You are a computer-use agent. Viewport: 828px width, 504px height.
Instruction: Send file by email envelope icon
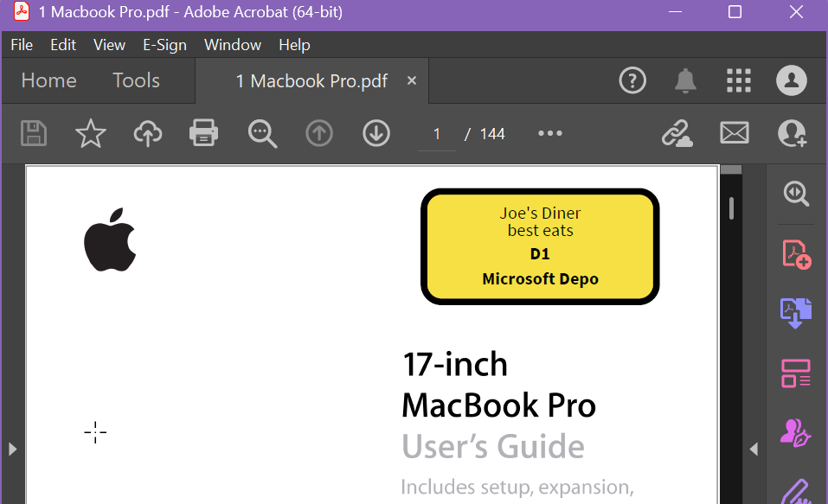[x=735, y=133]
